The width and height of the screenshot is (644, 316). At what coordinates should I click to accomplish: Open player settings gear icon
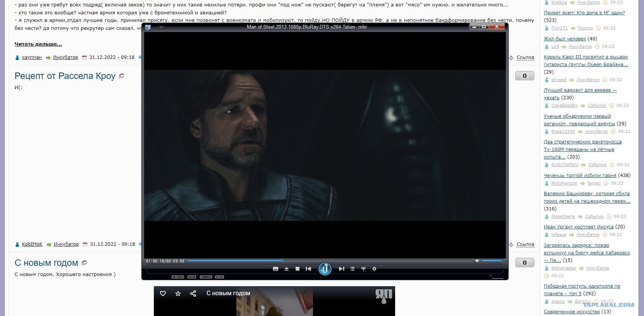374,269
